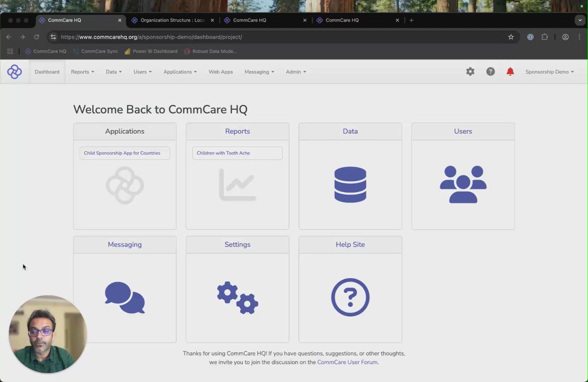Open the apps grid in bookmarks bar
Screen dimensions: 588x382
coord(10,51)
